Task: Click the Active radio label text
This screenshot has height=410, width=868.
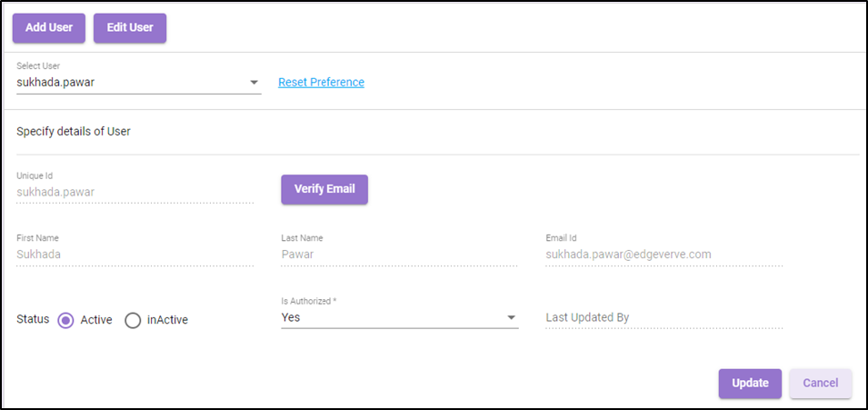Action: 96,320
